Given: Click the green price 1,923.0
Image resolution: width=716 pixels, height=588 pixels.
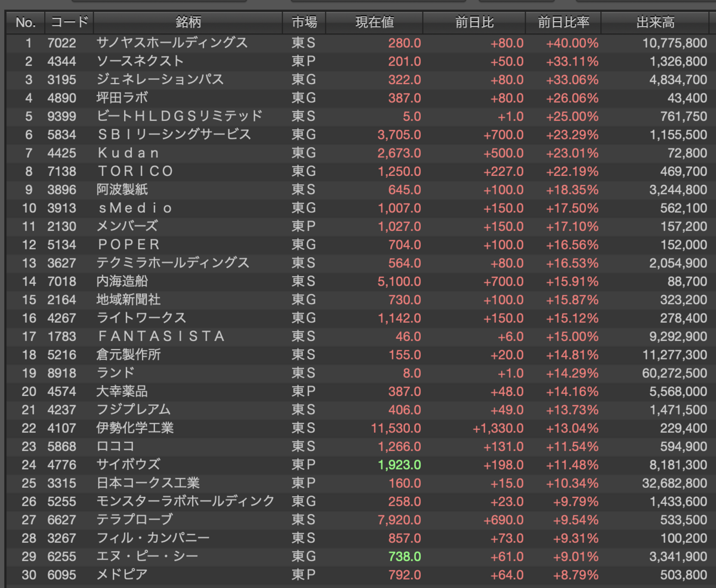Looking at the screenshot, I should 399,465.
